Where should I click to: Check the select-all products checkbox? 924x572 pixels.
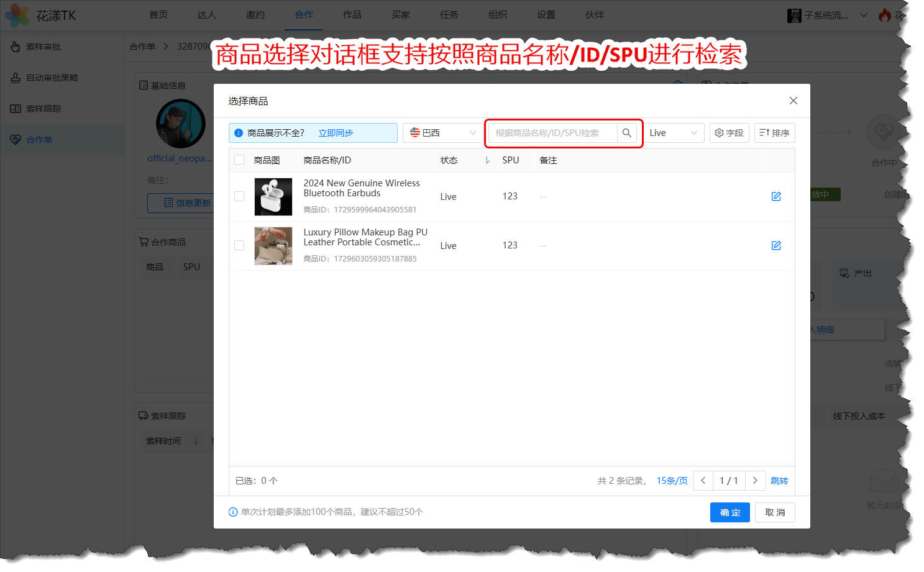(239, 160)
